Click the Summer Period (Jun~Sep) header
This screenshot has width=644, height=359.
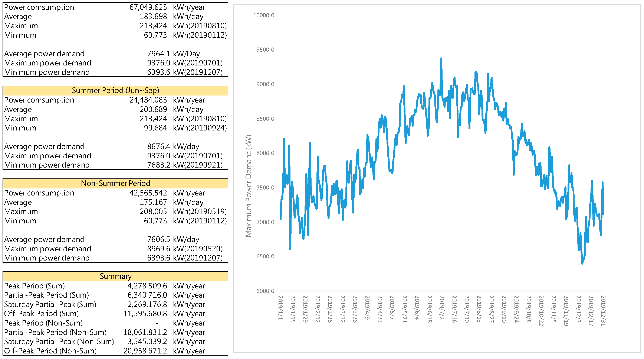point(115,91)
